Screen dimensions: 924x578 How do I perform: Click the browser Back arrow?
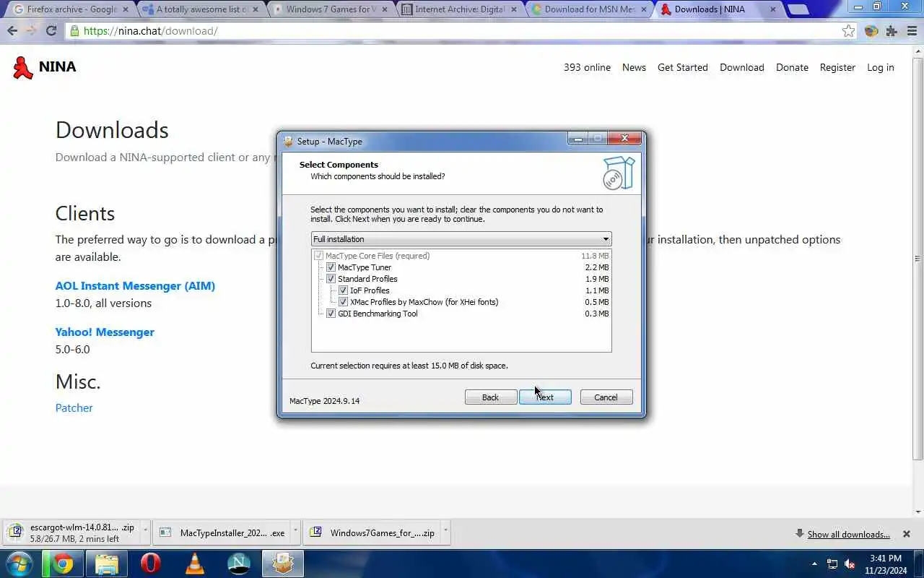[x=12, y=31]
